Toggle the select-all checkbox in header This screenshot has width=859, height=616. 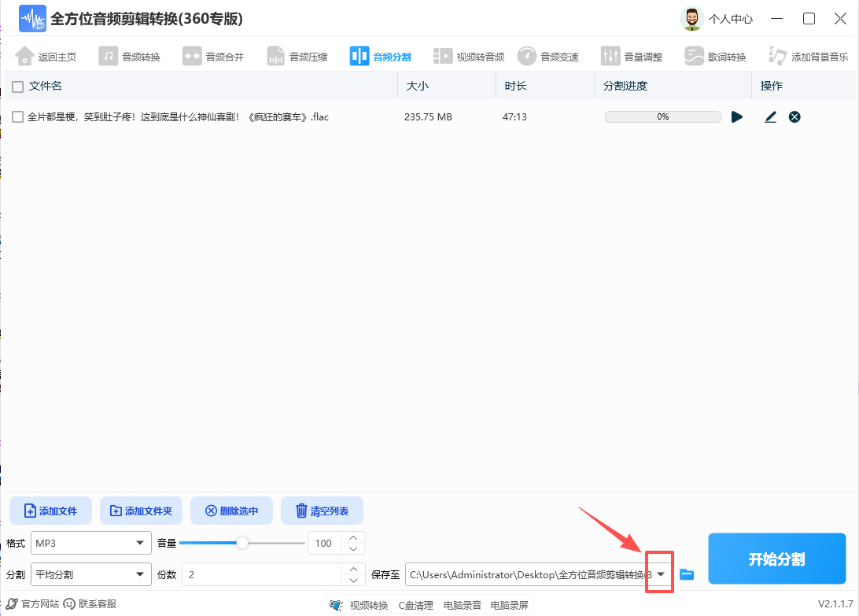[x=16, y=86]
